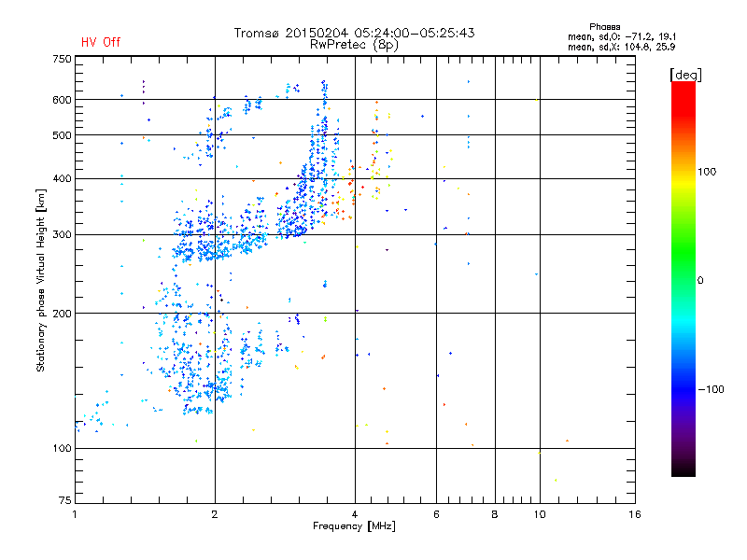Click y-axis label '300'

[x=62, y=235]
